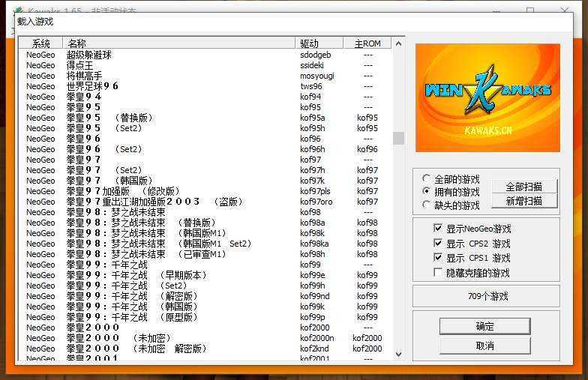The image size is (588, 380).
Task: Select the kof97 driver row
Action: pyautogui.click(x=205, y=160)
